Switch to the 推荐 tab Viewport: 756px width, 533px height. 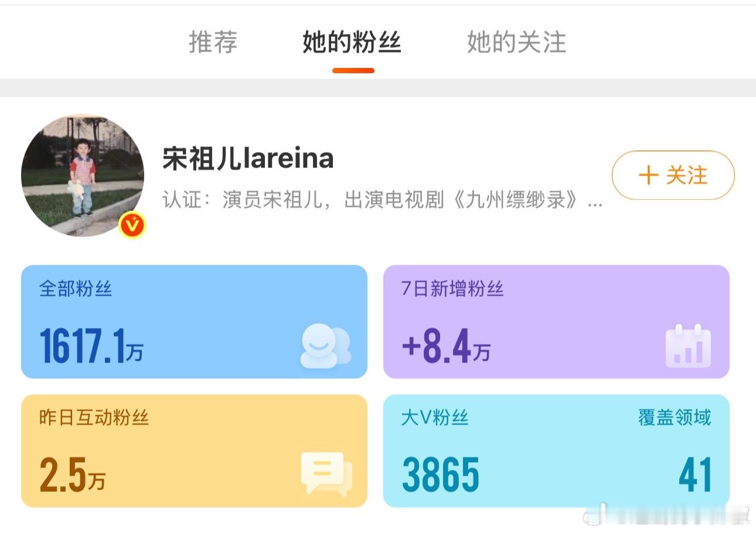[213, 42]
